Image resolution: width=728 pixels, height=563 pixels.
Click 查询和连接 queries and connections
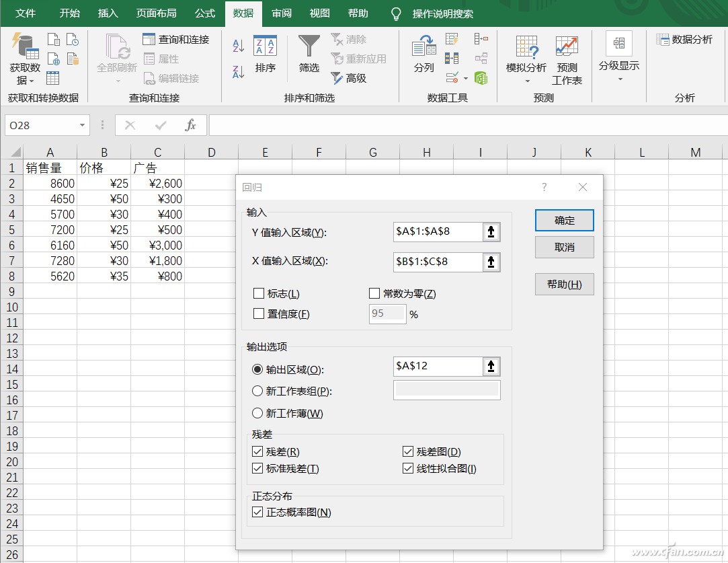(176, 40)
